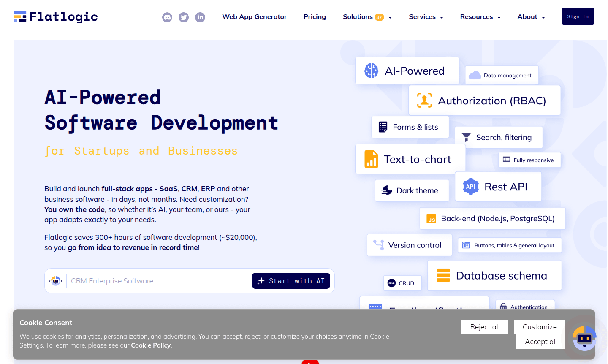608x364 pixels.
Task: Go to the Pricing page
Action: (315, 17)
